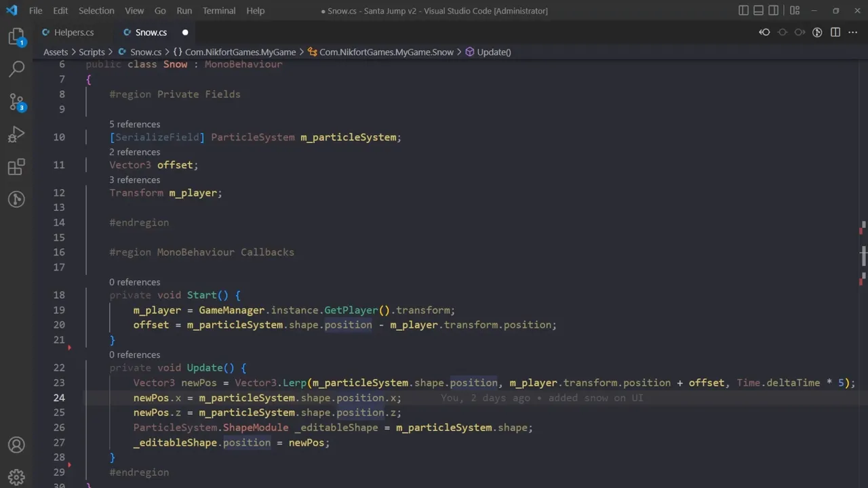Image resolution: width=868 pixels, height=488 pixels.
Task: Click the middle commit circle revision icon
Action: 783,33
